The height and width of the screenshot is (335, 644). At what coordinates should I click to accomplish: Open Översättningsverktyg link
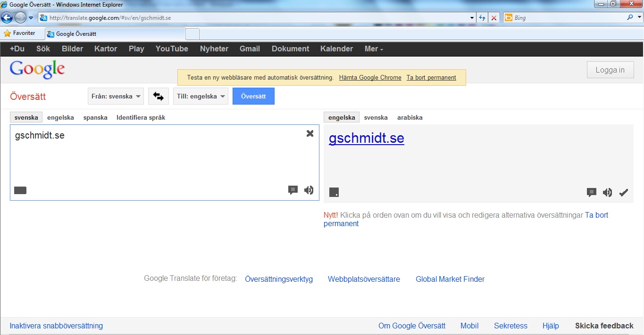point(279,279)
